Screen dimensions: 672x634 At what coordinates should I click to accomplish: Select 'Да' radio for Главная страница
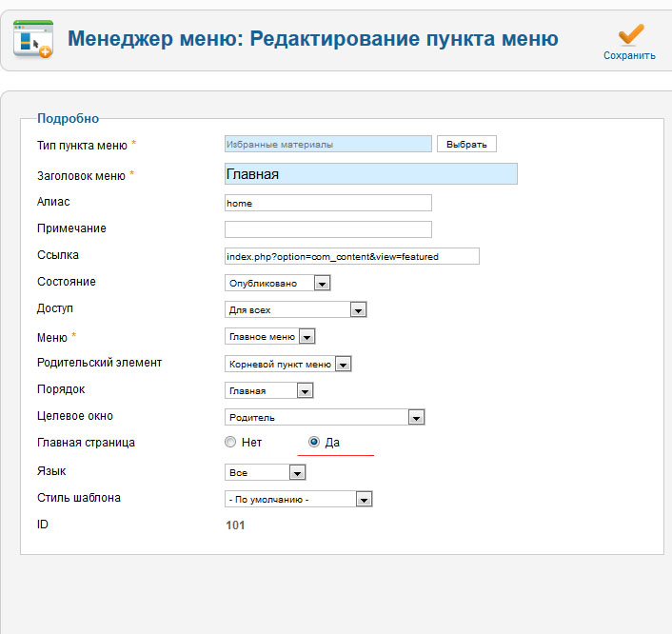coord(314,442)
